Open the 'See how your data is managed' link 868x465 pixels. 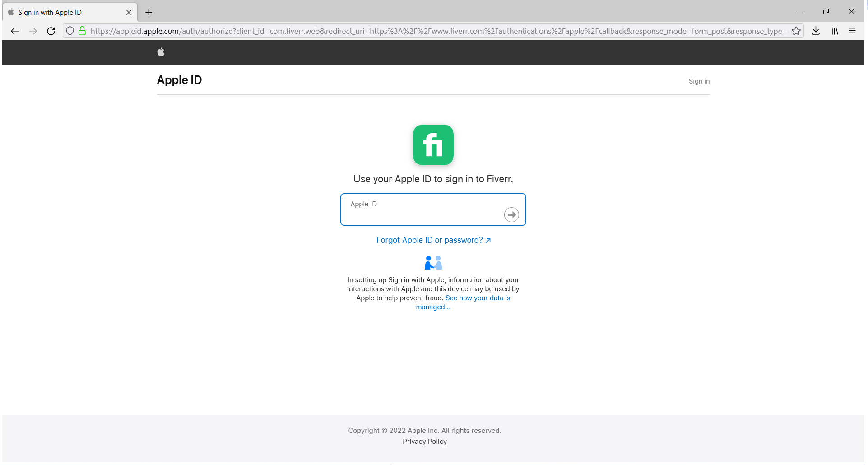[478, 298]
